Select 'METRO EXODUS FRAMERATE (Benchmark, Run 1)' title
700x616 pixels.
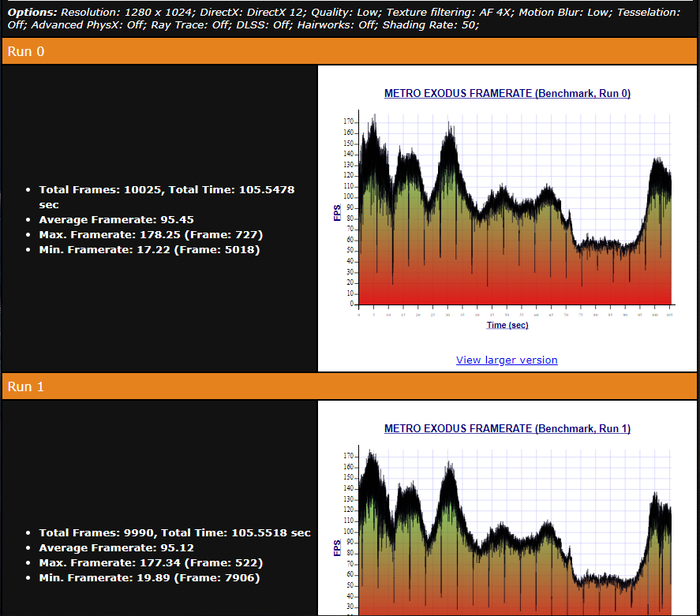pyautogui.click(x=507, y=428)
